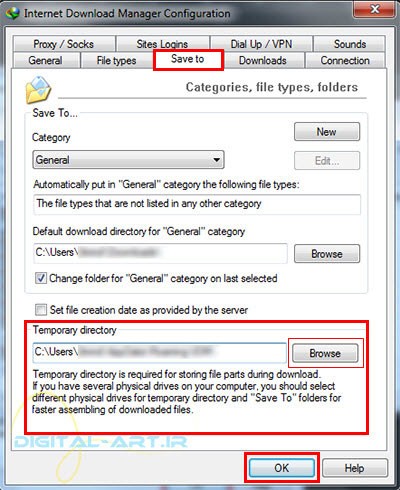Open the Connection tab
Image resolution: width=400 pixels, height=490 pixels.
click(345, 60)
